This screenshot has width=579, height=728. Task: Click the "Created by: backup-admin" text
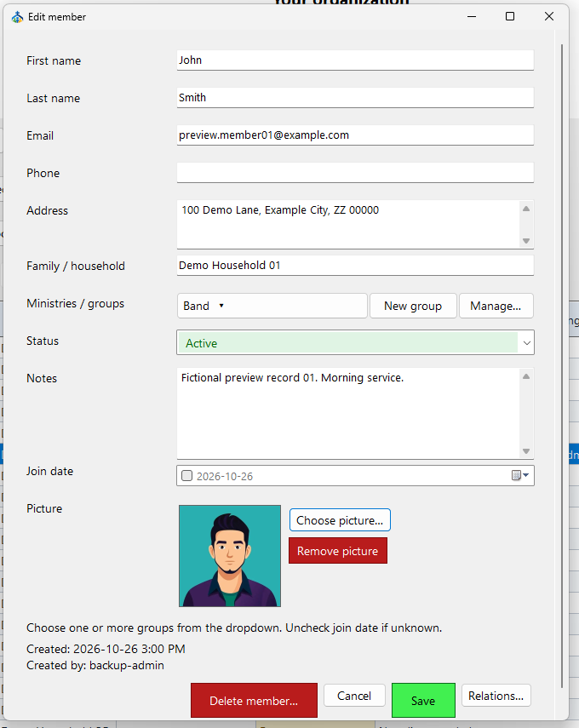click(x=95, y=665)
